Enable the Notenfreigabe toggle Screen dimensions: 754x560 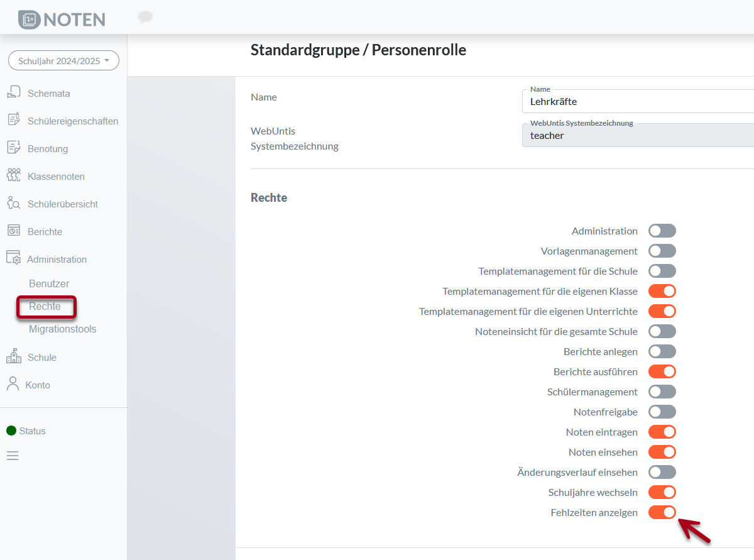tap(662, 412)
